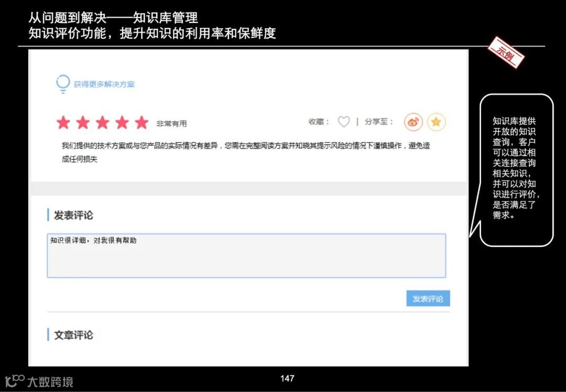Screen dimensions: 566x392
Task: Click the disclaimer paragraph starting 我们提供的技术方案
Action: (x=246, y=153)
